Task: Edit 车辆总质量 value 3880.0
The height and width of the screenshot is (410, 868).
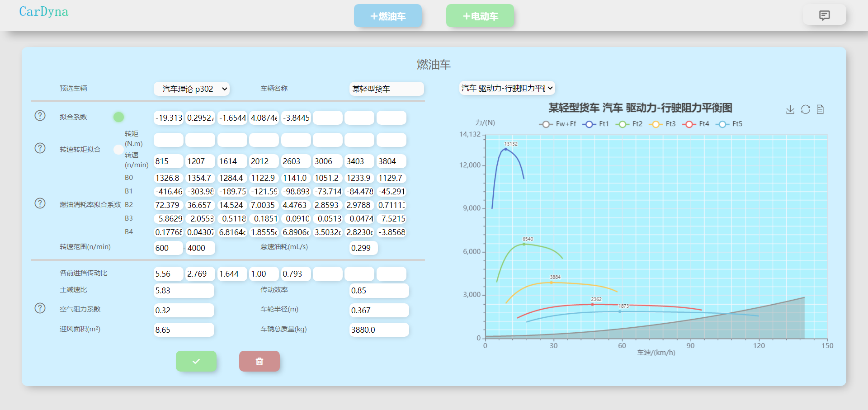Action: pos(379,330)
